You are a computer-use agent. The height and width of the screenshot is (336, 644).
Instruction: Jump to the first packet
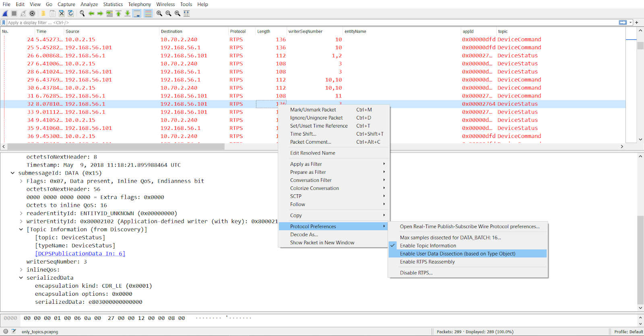coord(118,13)
